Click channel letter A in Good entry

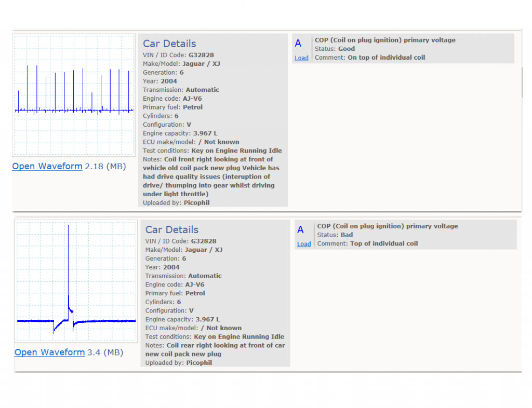(x=298, y=44)
